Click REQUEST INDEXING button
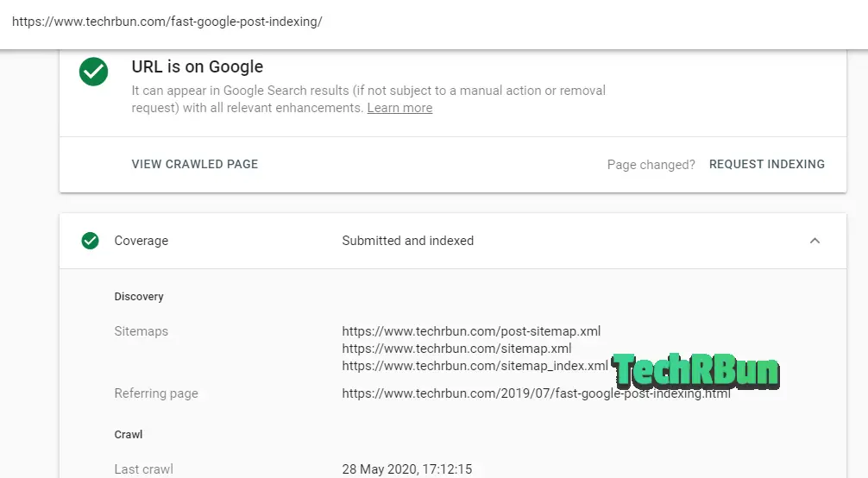 [767, 165]
